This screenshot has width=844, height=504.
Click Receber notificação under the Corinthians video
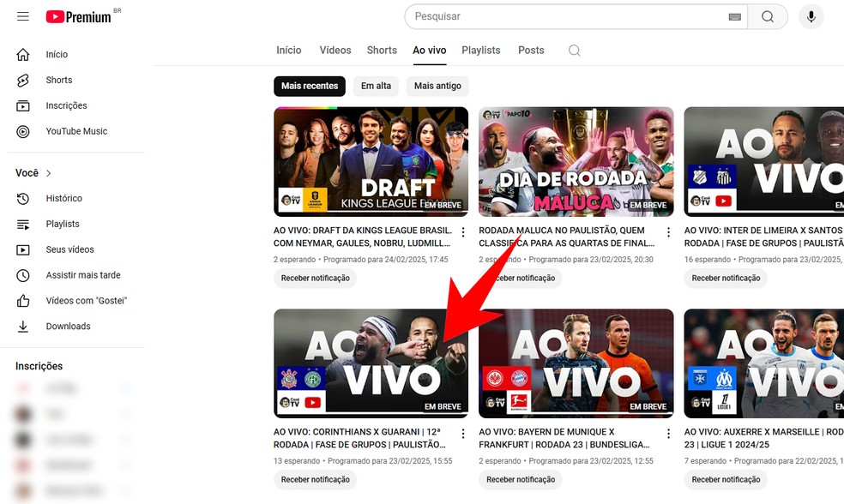(x=315, y=479)
